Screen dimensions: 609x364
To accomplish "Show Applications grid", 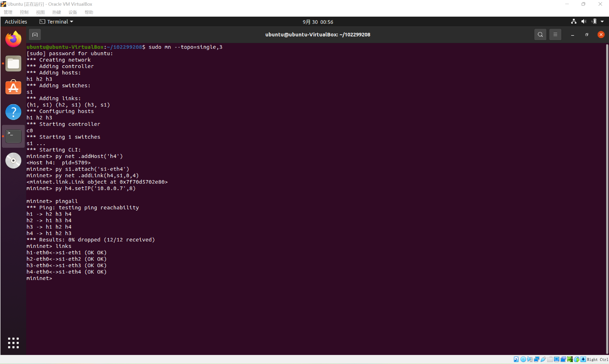I will 13,343.
